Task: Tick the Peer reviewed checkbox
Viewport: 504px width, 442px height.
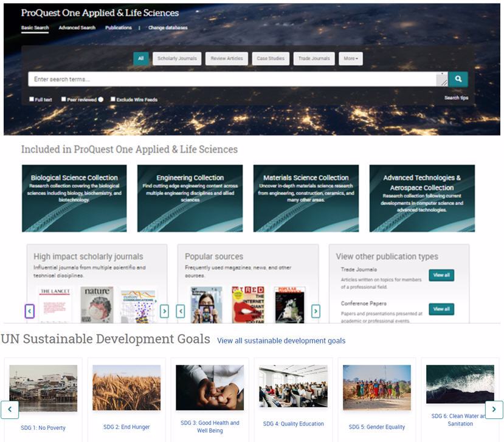Action: (x=64, y=99)
